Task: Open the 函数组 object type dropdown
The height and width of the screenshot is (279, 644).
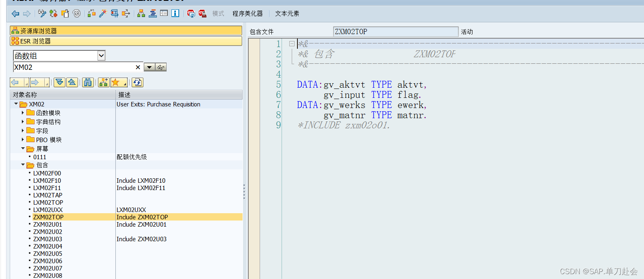Action: pyautogui.click(x=102, y=56)
